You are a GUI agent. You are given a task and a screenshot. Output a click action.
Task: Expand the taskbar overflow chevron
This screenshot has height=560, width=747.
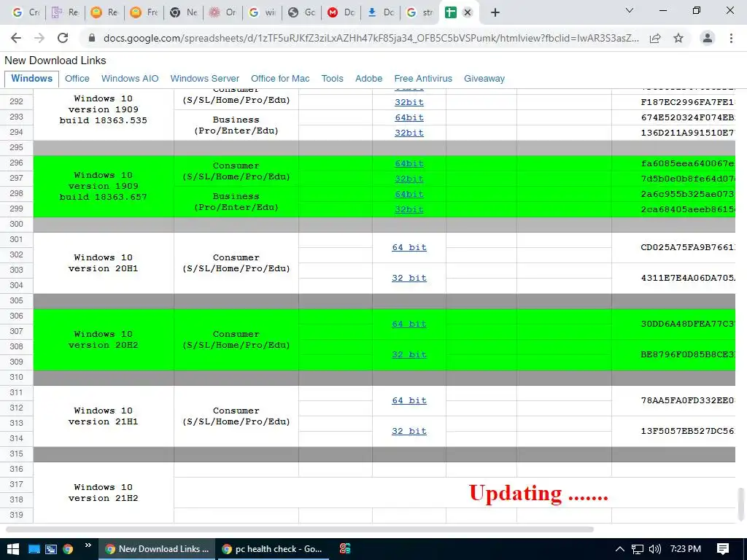pyautogui.click(x=88, y=545)
